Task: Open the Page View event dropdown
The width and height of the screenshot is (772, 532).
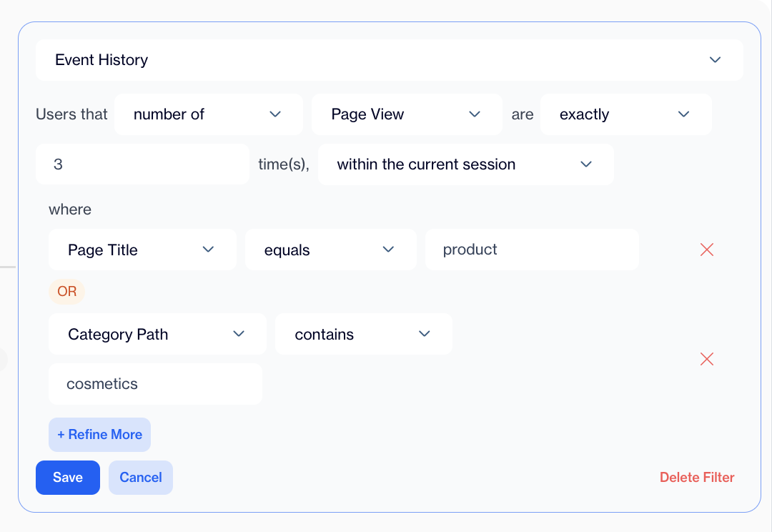Action: click(406, 114)
